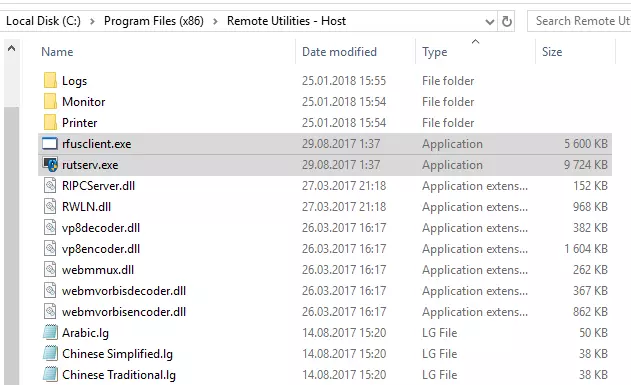Click the rfusclient.exe application icon

pos(50,143)
